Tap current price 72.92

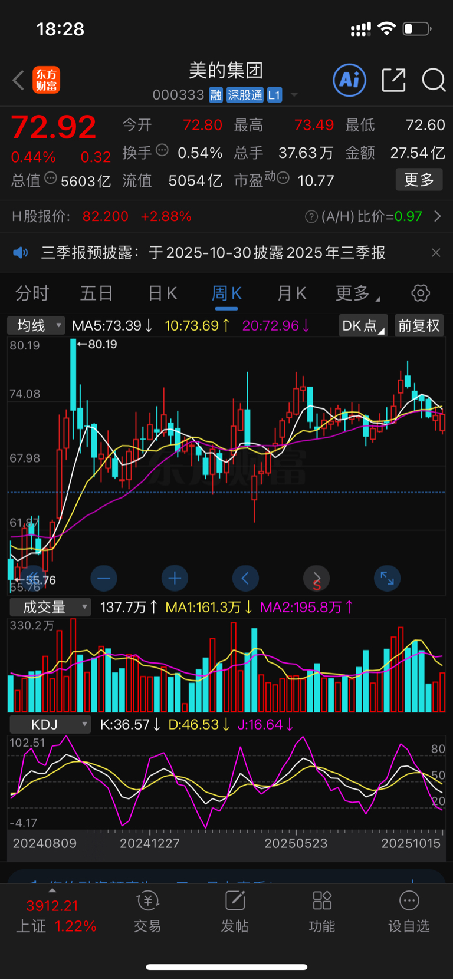tap(53, 127)
